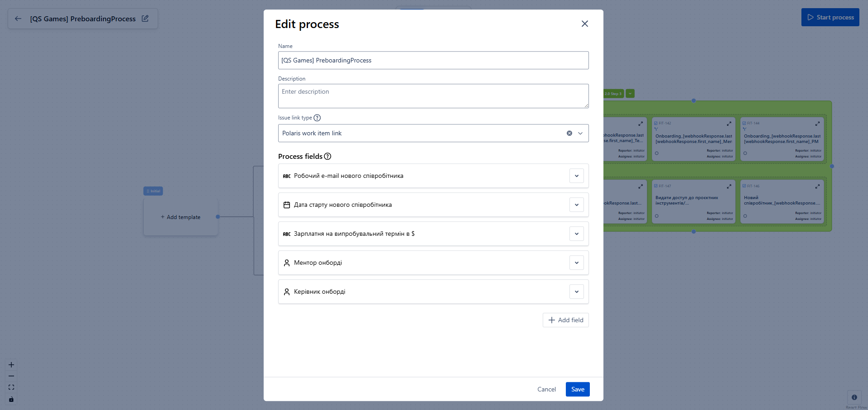
Task: Click the Add field button
Action: tap(565, 320)
